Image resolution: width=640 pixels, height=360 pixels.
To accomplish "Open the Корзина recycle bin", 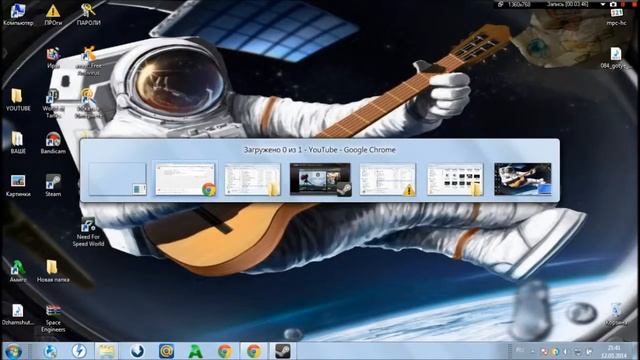I will pos(616,314).
